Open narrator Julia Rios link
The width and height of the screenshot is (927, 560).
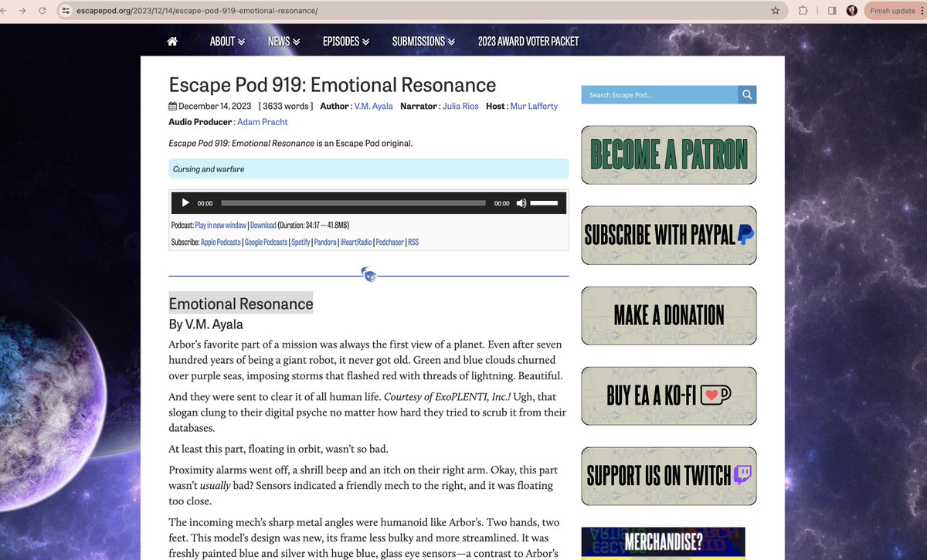[x=460, y=106]
